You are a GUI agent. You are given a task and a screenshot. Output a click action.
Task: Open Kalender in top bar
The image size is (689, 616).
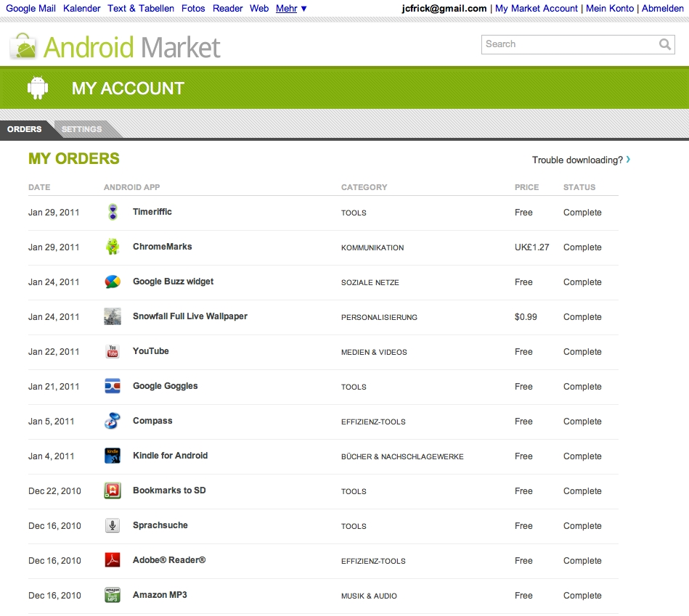click(82, 8)
